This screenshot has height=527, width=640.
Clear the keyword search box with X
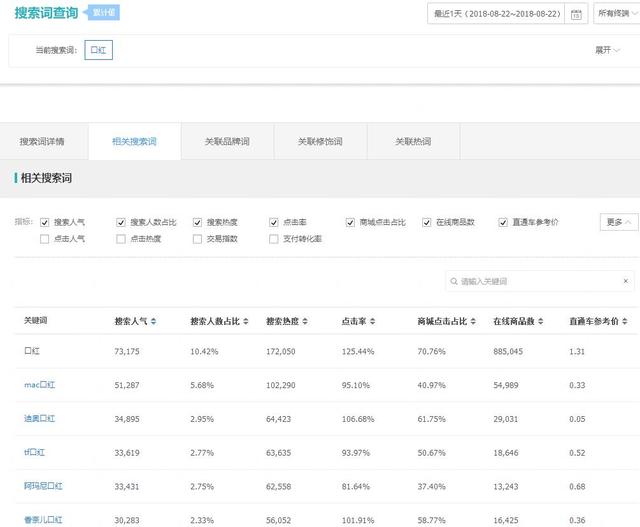coord(625,281)
